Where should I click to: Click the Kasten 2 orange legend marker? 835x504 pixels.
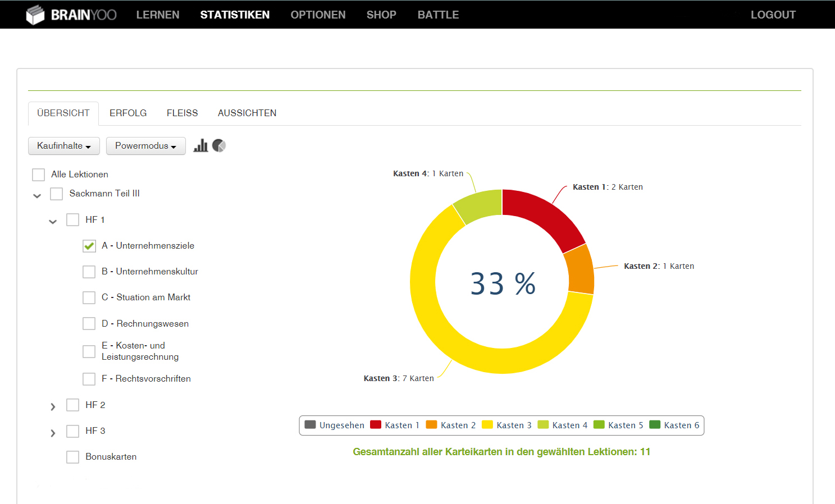click(x=431, y=425)
